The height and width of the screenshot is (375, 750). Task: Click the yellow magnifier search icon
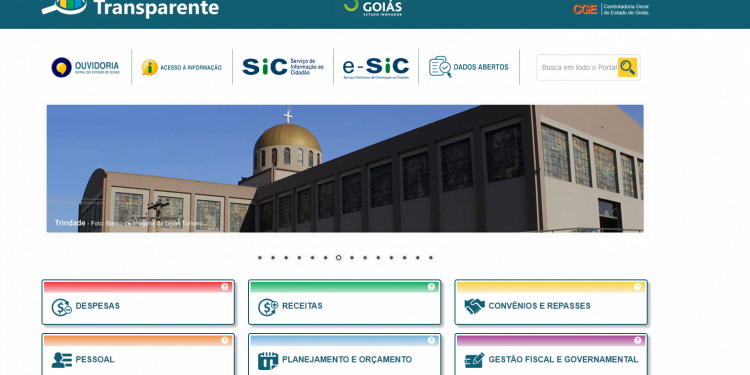[x=627, y=67]
